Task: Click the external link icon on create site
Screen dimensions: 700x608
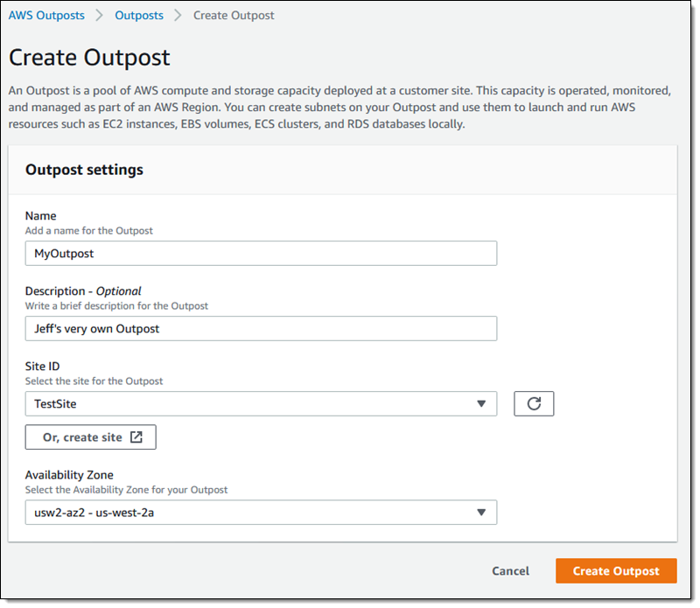Action: point(136,437)
